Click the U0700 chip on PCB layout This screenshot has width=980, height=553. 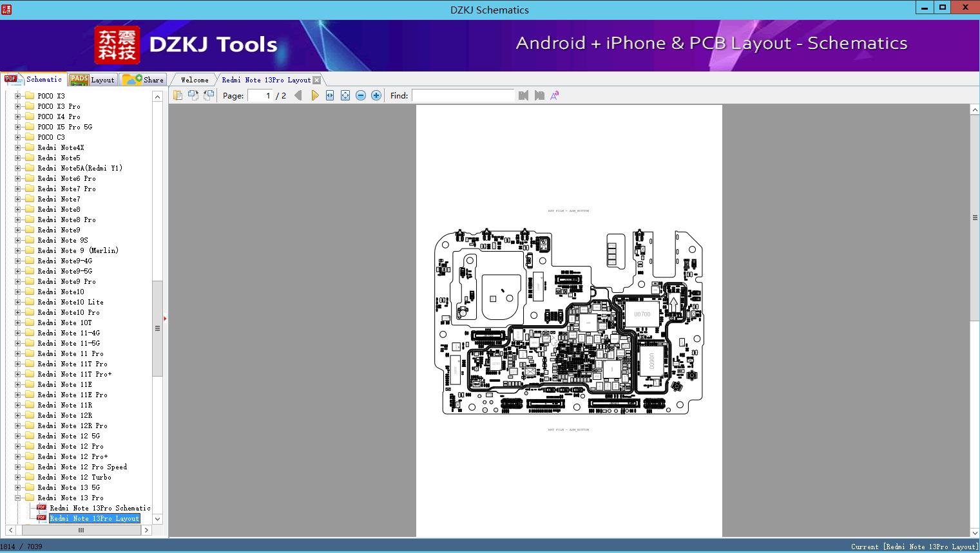click(642, 314)
